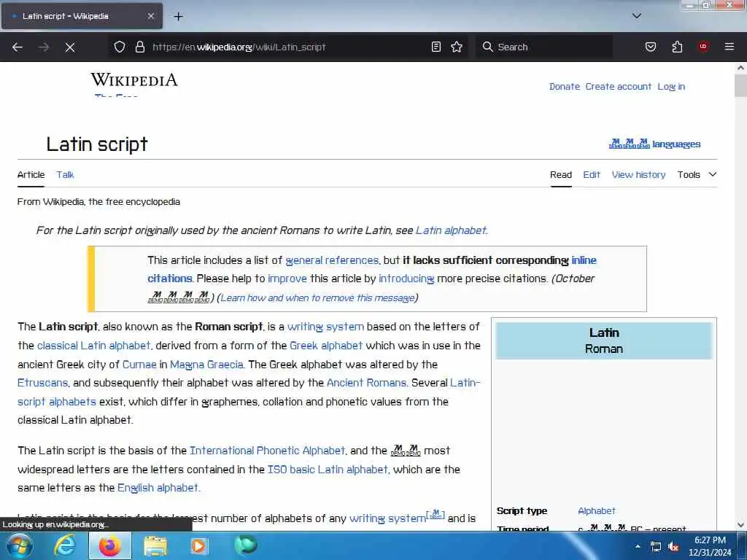Open ISO basic Latin alphabet link

click(x=328, y=470)
